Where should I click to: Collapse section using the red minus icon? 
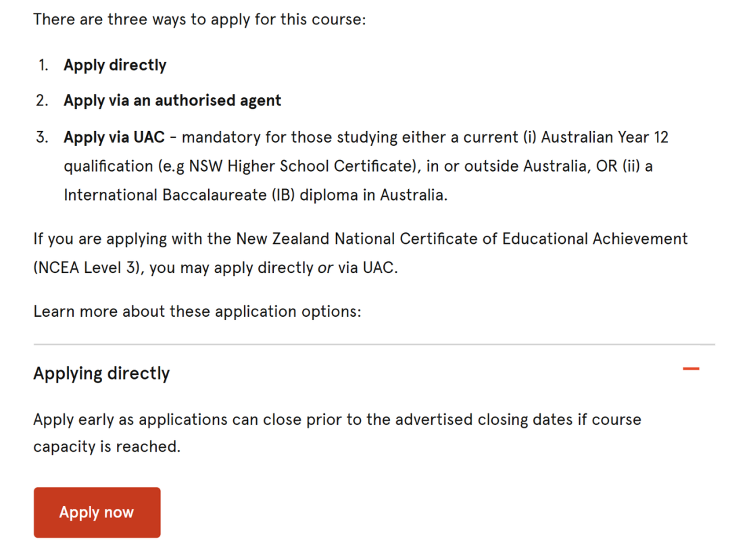(x=691, y=369)
